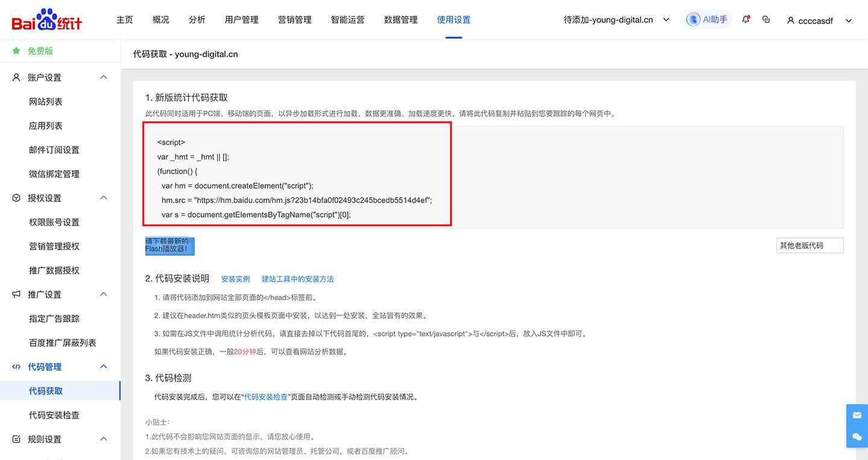
Task: Open the 用户管理 tab
Action: coord(242,20)
